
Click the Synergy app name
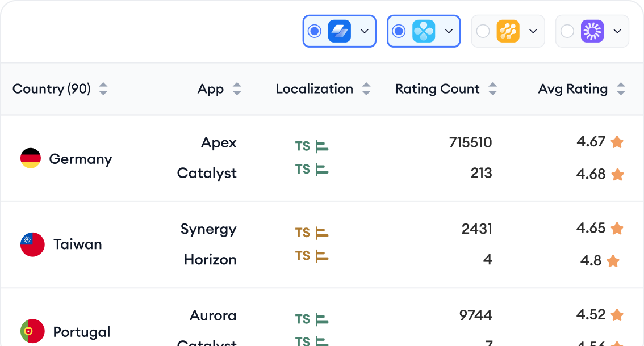point(208,229)
